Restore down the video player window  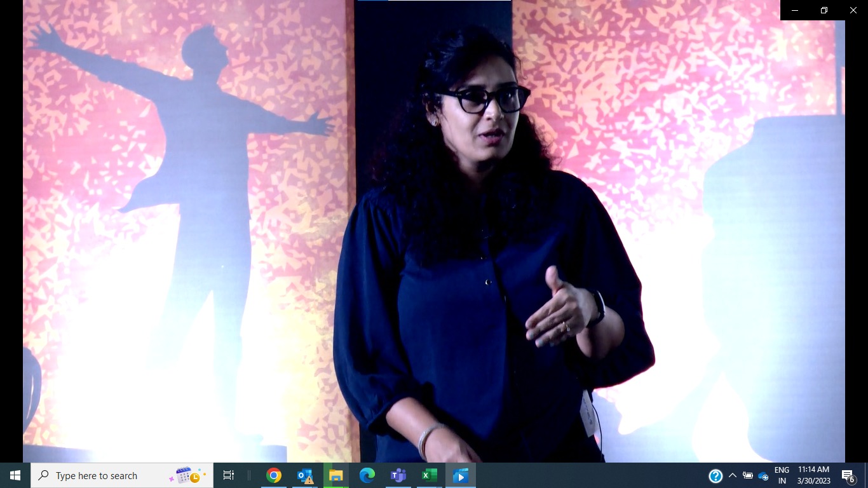point(824,10)
